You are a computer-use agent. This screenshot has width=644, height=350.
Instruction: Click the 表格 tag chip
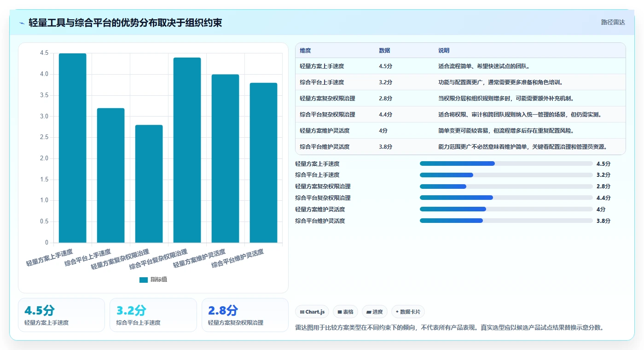tap(345, 312)
